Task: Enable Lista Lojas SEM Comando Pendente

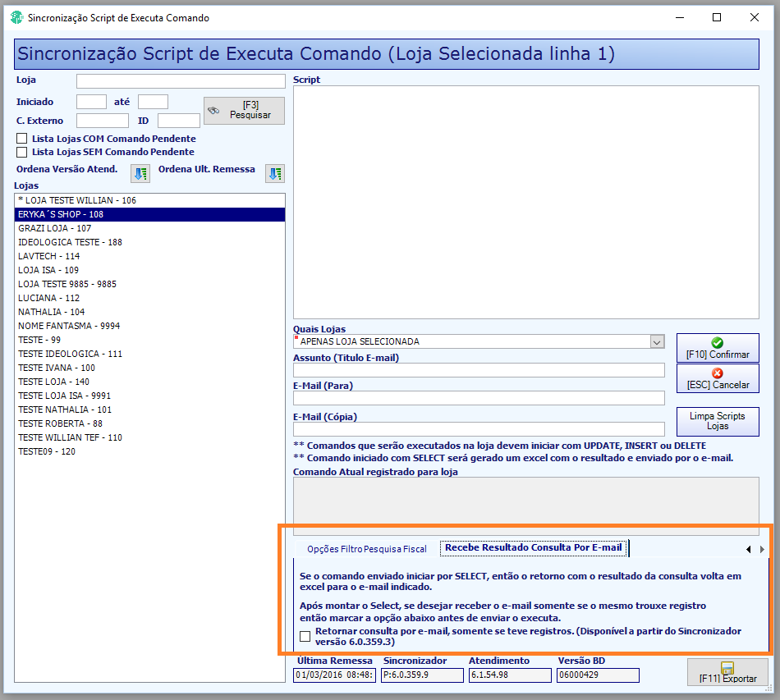Action: (x=22, y=152)
